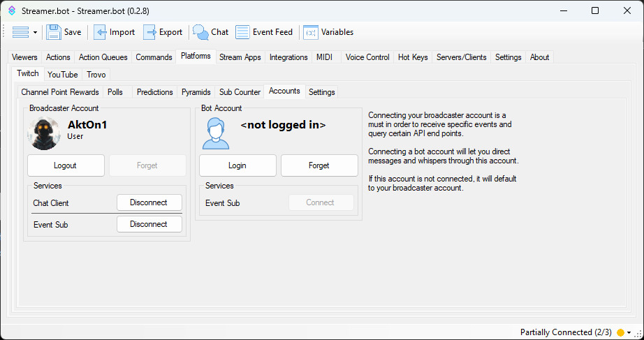
Task: Click the 'User' label under AktOn1
Action: click(x=75, y=136)
